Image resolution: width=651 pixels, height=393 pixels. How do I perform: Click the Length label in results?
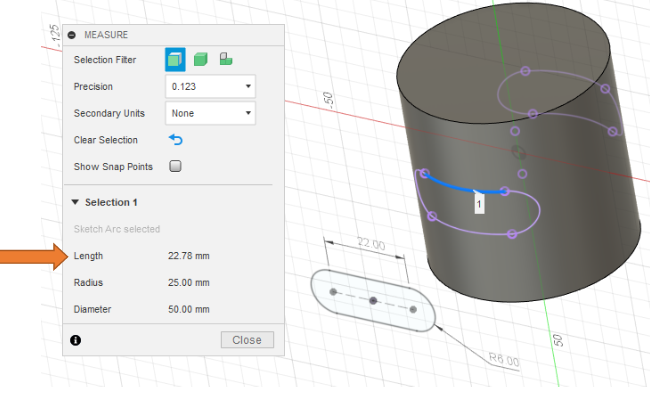pos(88,256)
